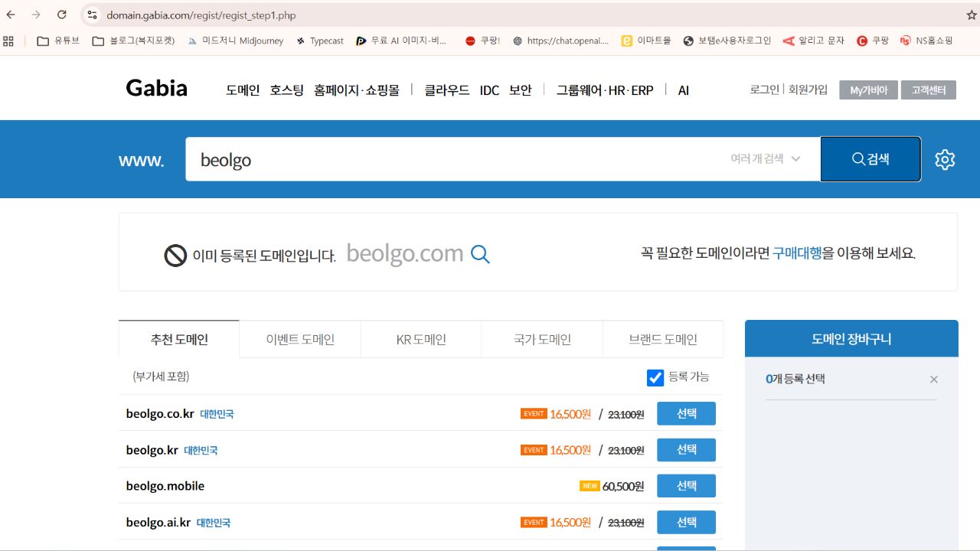Screen dimensions: 980x551
Task: Click the 로그인 link
Action: 764,90
